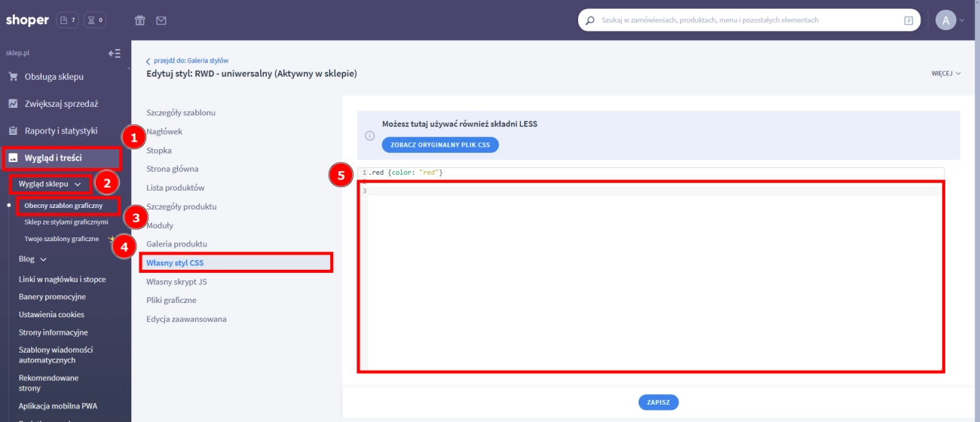Open the account avatar dropdown
Image resolution: width=980 pixels, height=422 pixels.
(949, 20)
